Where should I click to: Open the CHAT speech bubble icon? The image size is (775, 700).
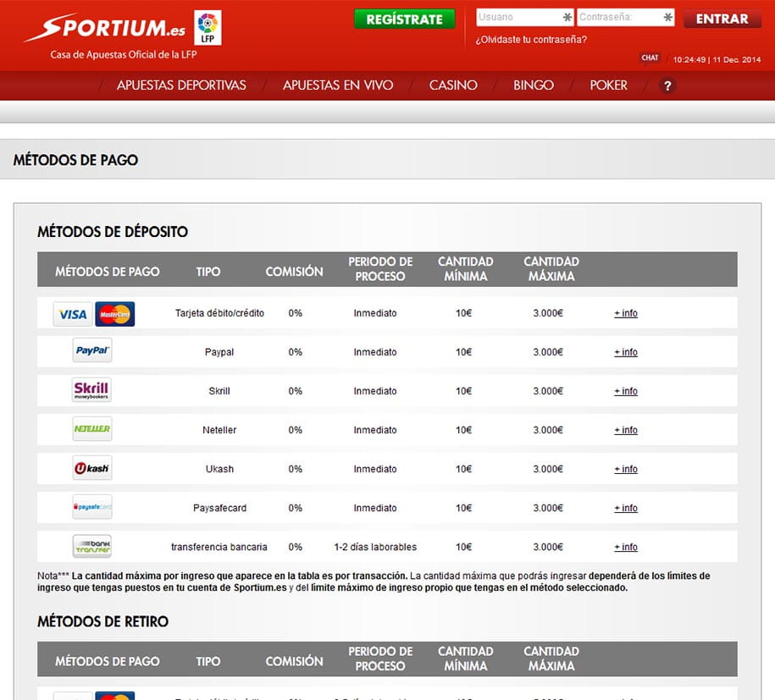pos(650,58)
